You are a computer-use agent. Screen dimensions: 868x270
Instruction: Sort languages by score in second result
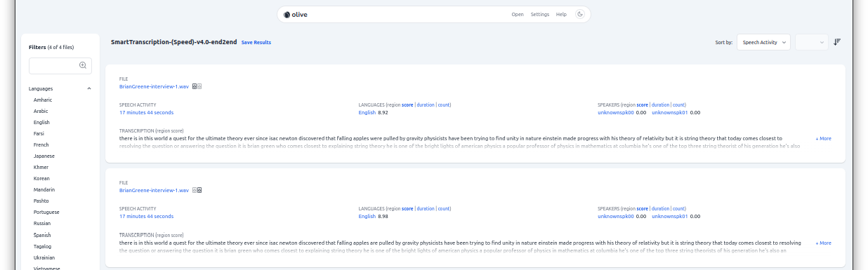click(407, 208)
